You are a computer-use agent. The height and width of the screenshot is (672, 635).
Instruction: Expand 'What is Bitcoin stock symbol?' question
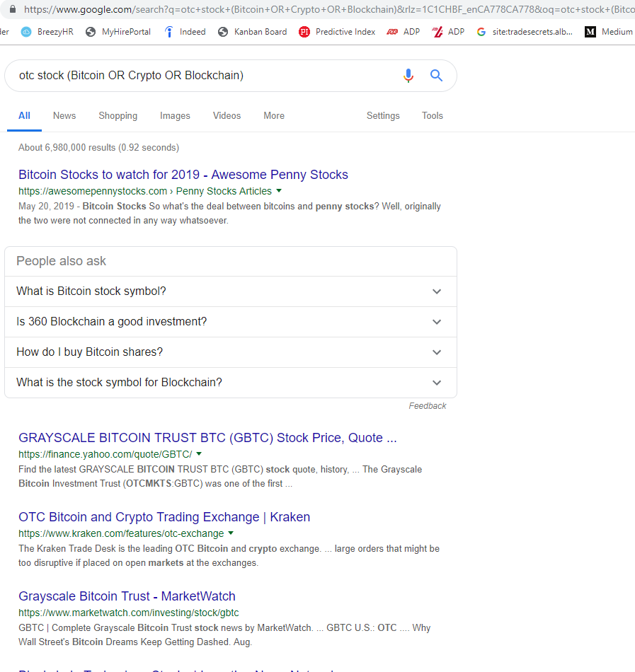[x=231, y=291]
